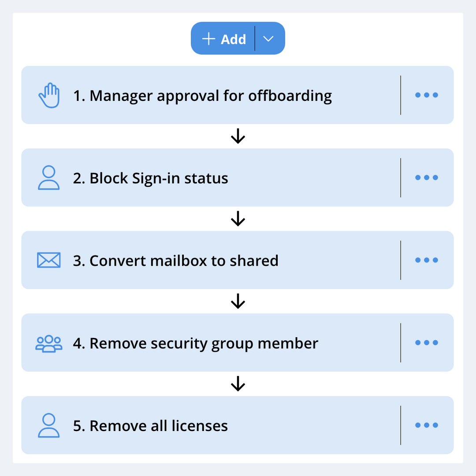Open more actions for Remove all licenses
Viewport: 476px width, 476px height.
pos(426,425)
